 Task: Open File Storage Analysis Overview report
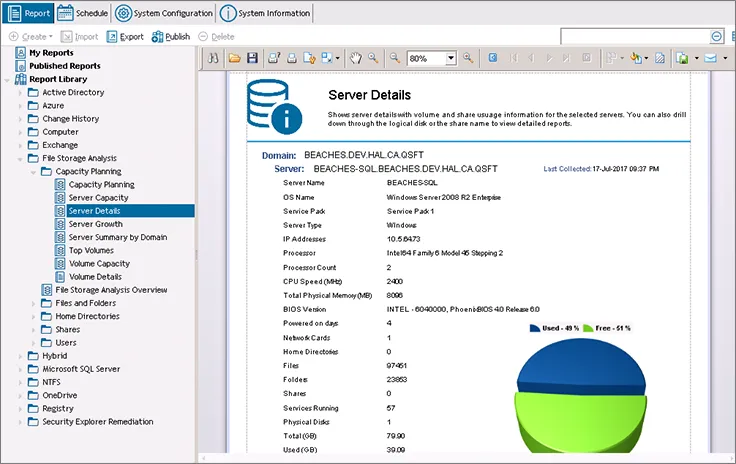[111, 290]
